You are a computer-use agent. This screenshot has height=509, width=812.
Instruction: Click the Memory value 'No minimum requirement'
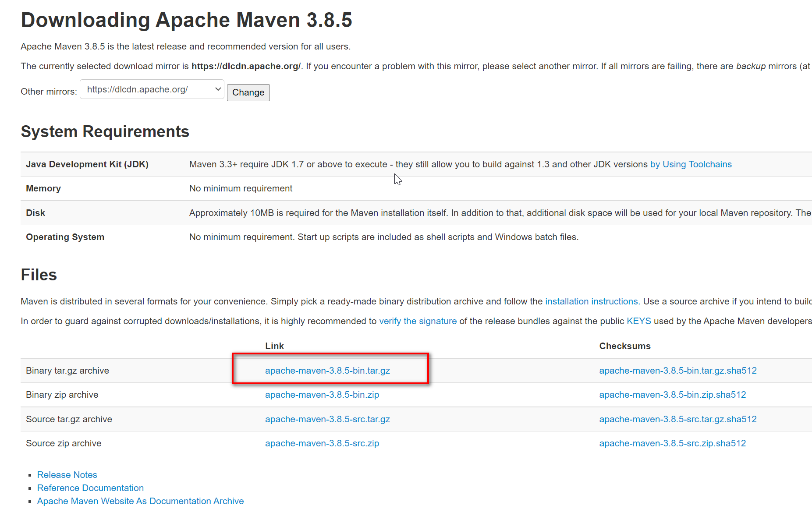pos(241,188)
